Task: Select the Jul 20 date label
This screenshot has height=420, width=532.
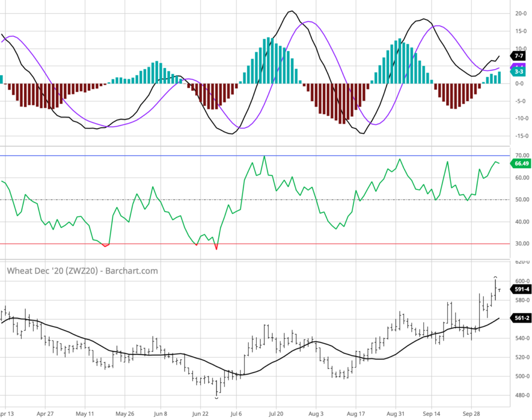Action: pos(275,414)
